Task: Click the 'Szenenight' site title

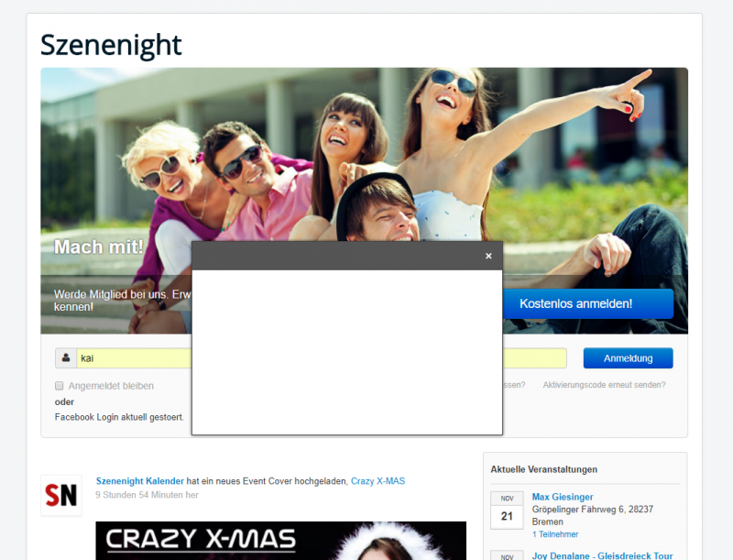Action: tap(111, 45)
